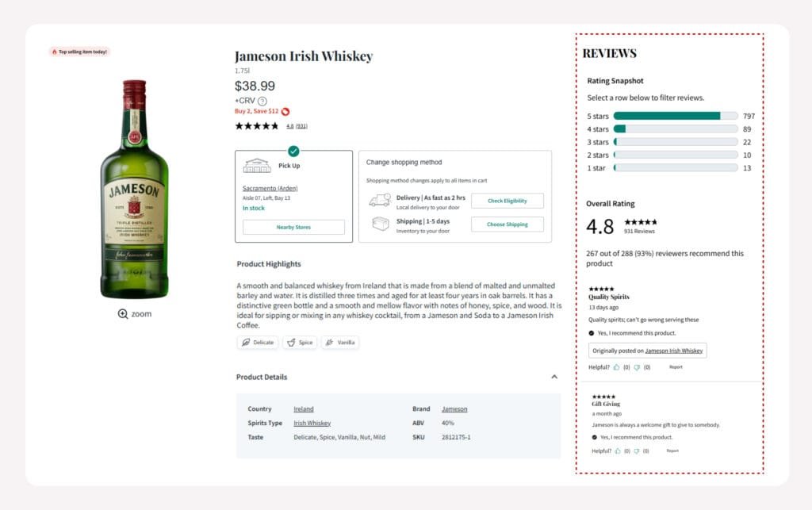Collapse the Product Details section

[x=554, y=377]
